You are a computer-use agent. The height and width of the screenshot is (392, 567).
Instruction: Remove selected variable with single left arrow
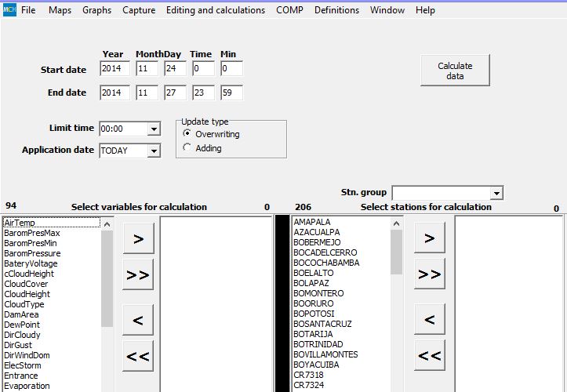[x=138, y=320]
